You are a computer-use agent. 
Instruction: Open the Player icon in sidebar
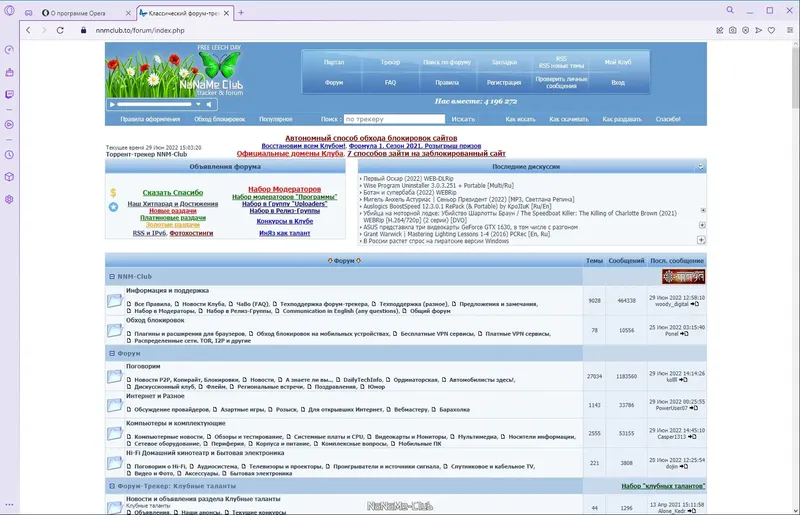[9, 125]
